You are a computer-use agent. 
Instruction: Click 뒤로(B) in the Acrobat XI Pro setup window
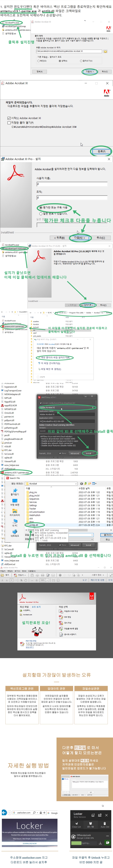[x=59, y=238]
